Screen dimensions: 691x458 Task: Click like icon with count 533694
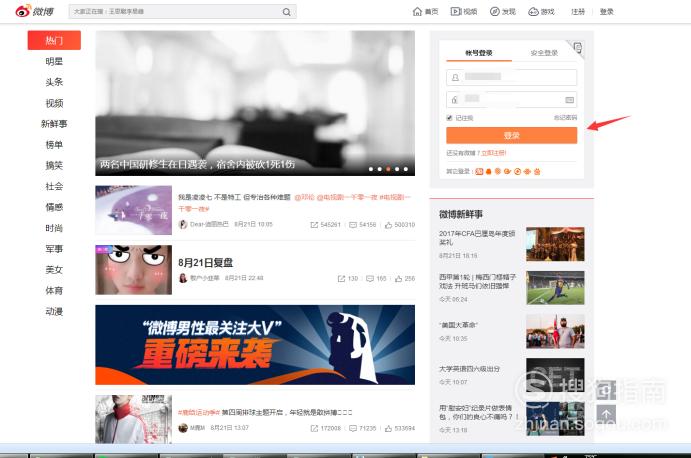[388, 428]
